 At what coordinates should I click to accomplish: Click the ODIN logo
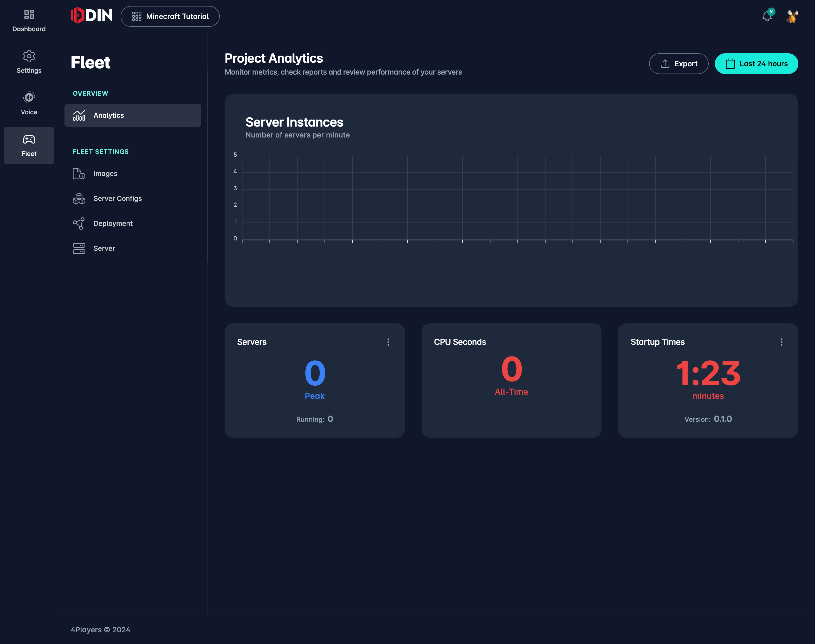[x=92, y=15]
